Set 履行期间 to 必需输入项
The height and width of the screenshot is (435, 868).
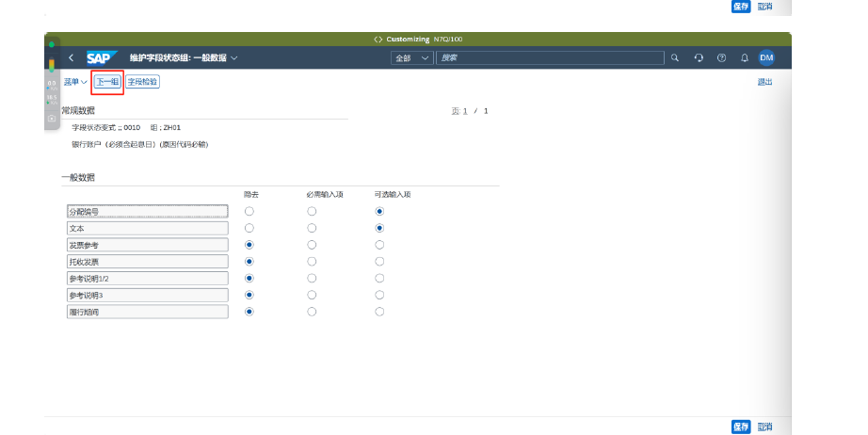pos(312,312)
